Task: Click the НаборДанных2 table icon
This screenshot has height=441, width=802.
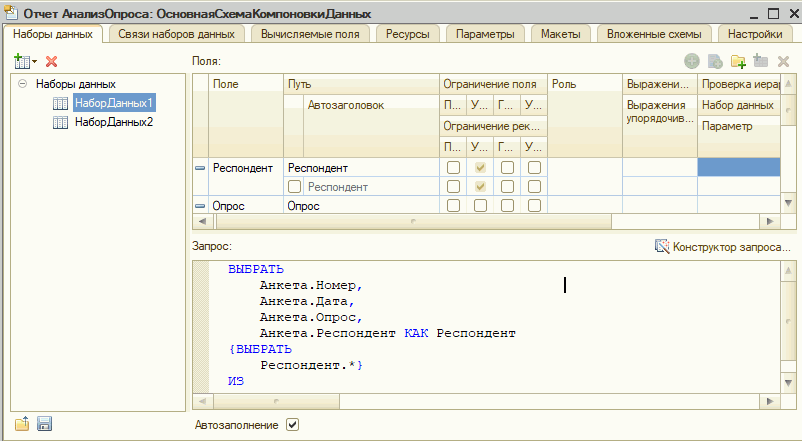Action: pyautogui.click(x=60, y=122)
